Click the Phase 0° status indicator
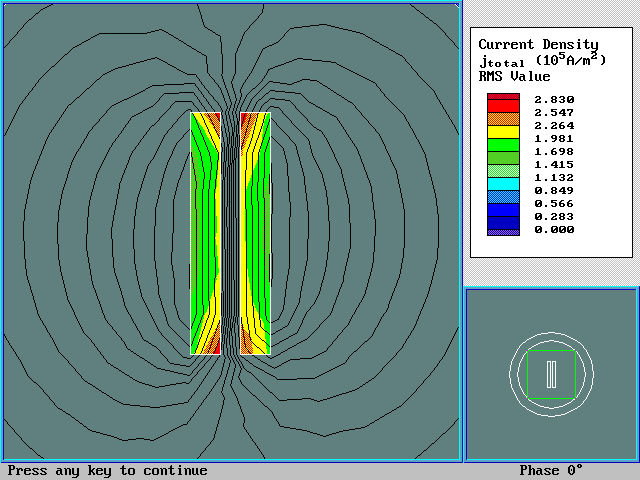This screenshot has height=480, width=640. coord(551,471)
